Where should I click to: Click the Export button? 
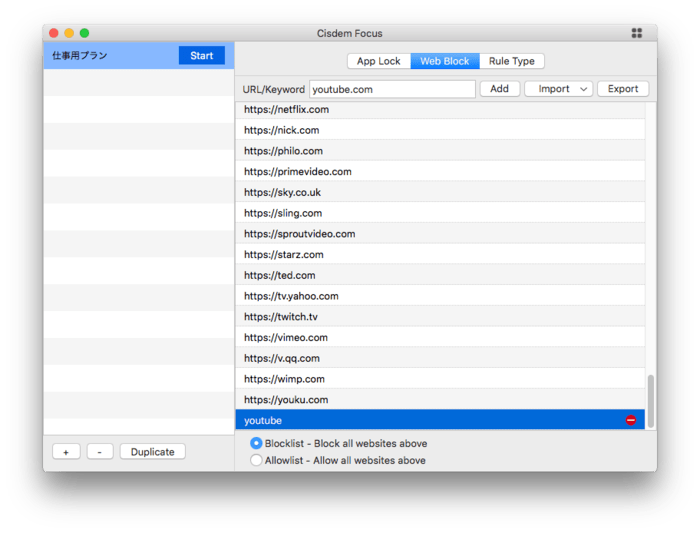click(623, 89)
